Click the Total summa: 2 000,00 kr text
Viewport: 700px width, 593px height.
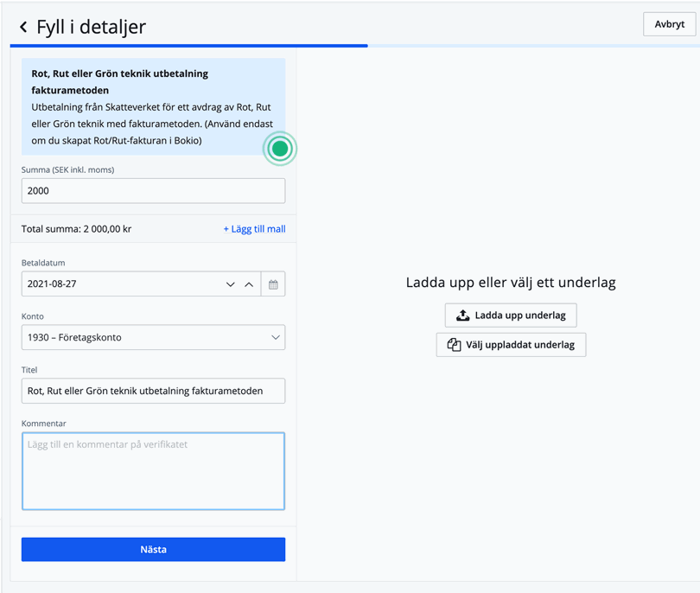pos(77,229)
